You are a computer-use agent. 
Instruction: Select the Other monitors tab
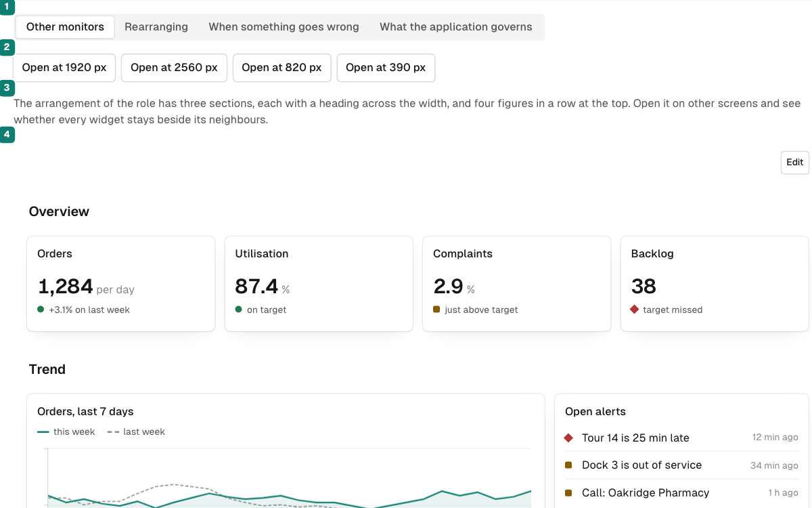[65, 27]
